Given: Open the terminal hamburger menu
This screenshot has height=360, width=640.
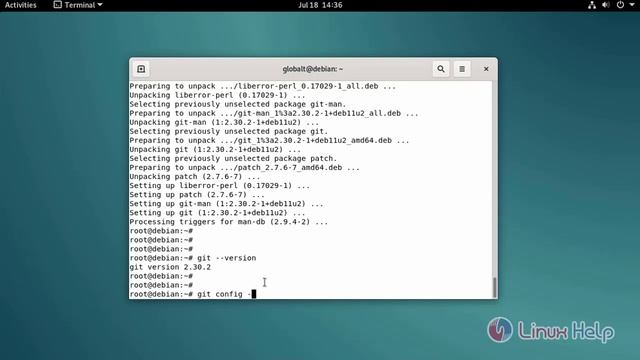Looking at the screenshot, I should point(462,69).
